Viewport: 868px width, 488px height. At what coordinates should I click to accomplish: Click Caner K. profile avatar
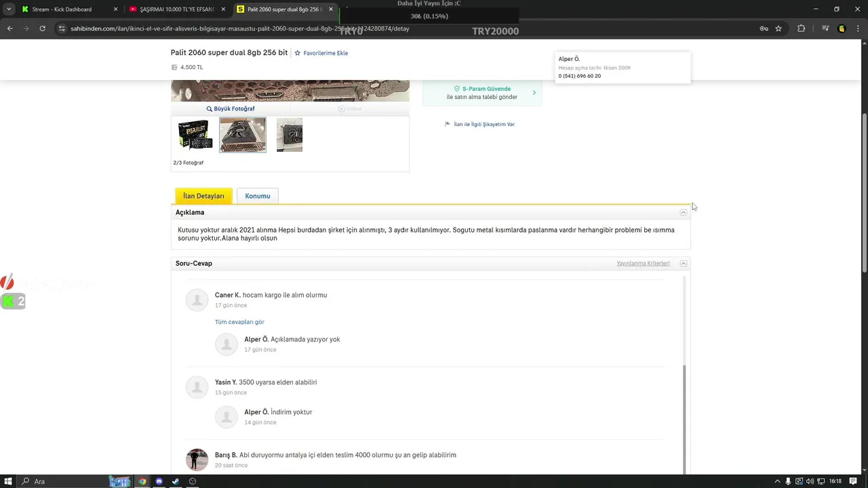click(197, 300)
